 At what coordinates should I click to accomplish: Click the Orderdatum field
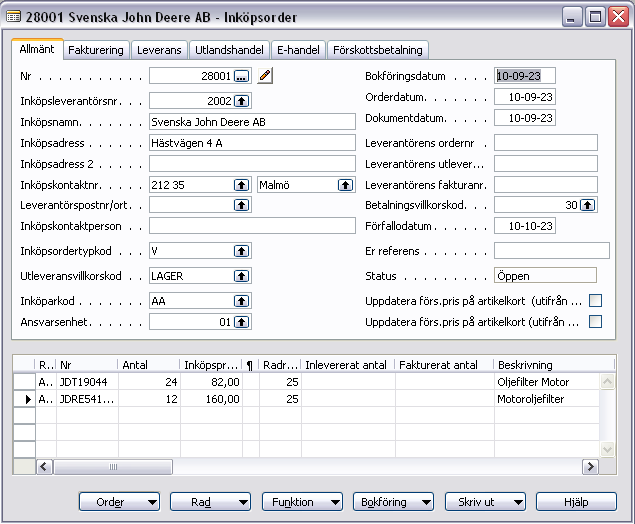[x=525, y=97]
